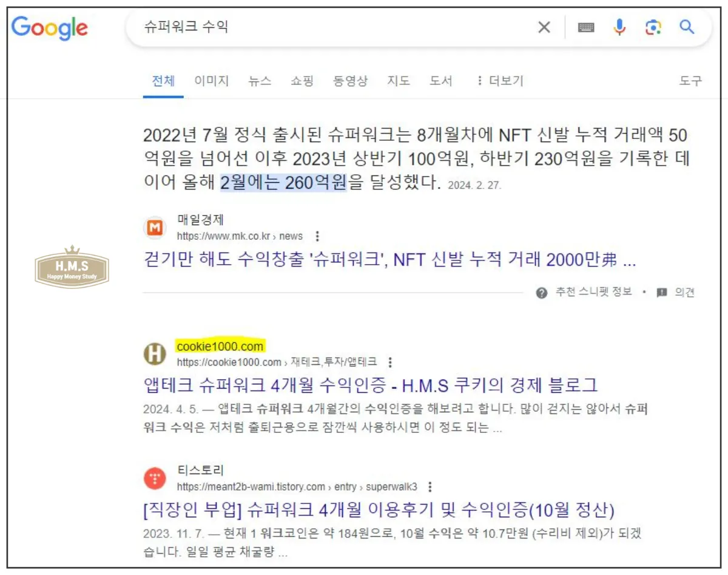
Task: Open the 도구 search tools
Action: pos(690,81)
